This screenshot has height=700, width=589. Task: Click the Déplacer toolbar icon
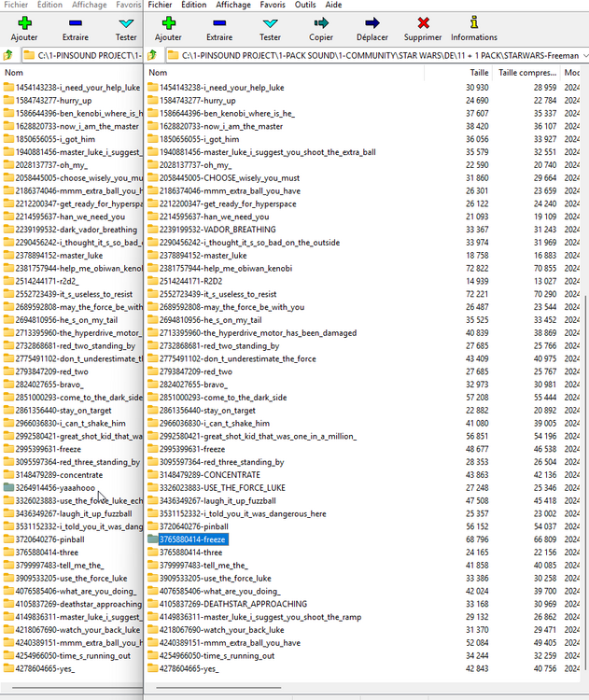click(372, 22)
